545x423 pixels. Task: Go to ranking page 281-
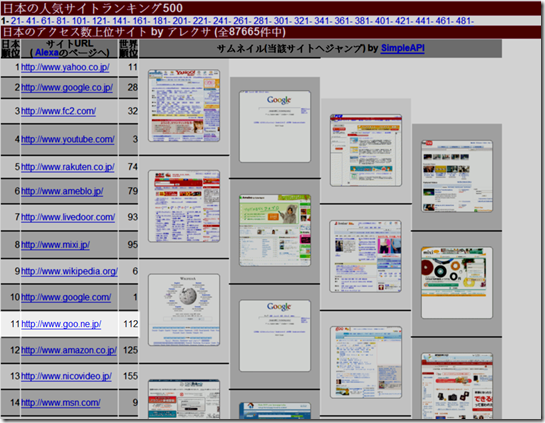[x=263, y=21]
